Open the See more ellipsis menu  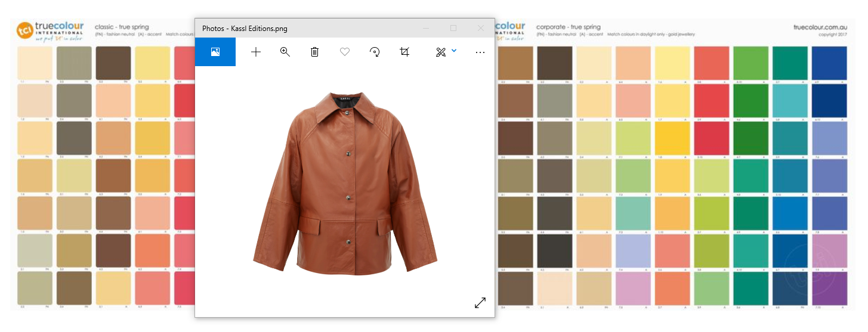coord(480,52)
